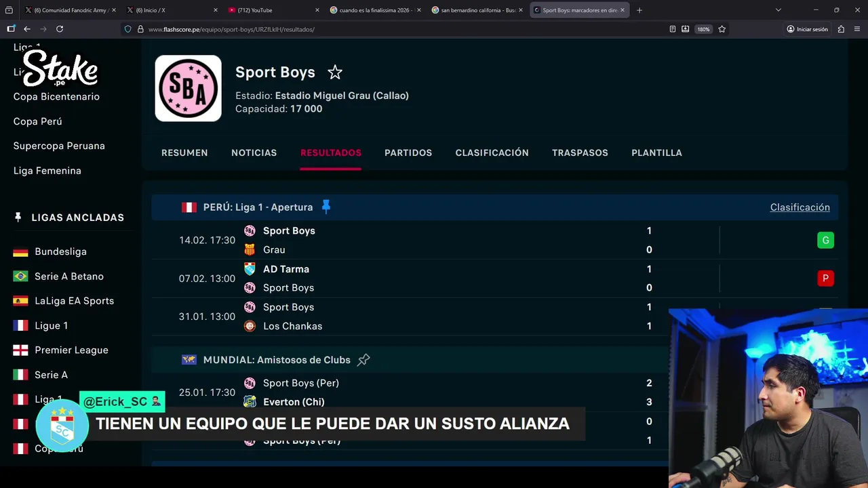Open the extensions puzzle icon
868x488 pixels.
841,29
